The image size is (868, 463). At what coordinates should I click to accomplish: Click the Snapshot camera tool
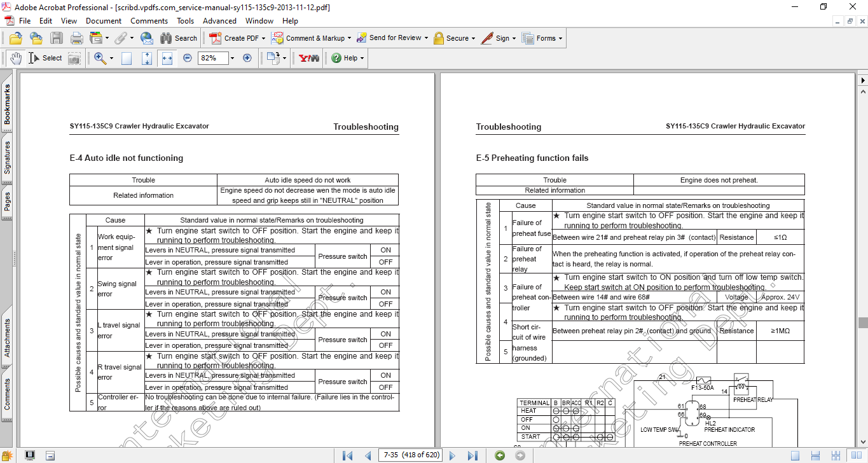tap(74, 58)
